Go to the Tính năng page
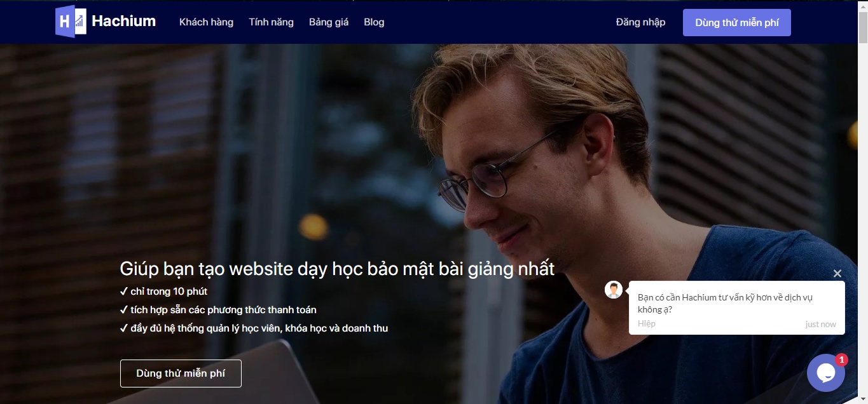Image resolution: width=868 pixels, height=404 pixels. pos(272,22)
